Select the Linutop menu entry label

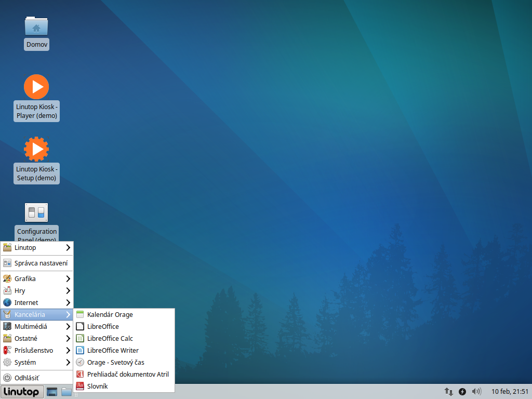click(25, 248)
